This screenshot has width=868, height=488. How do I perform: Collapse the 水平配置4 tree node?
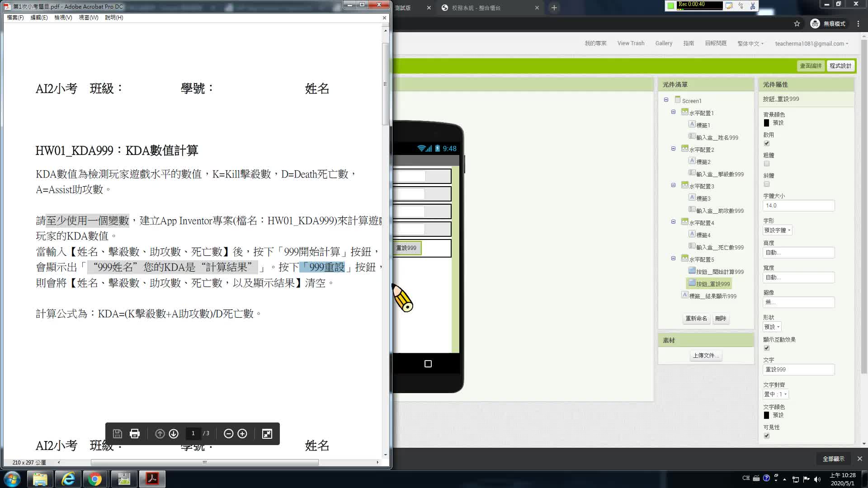coord(673,222)
